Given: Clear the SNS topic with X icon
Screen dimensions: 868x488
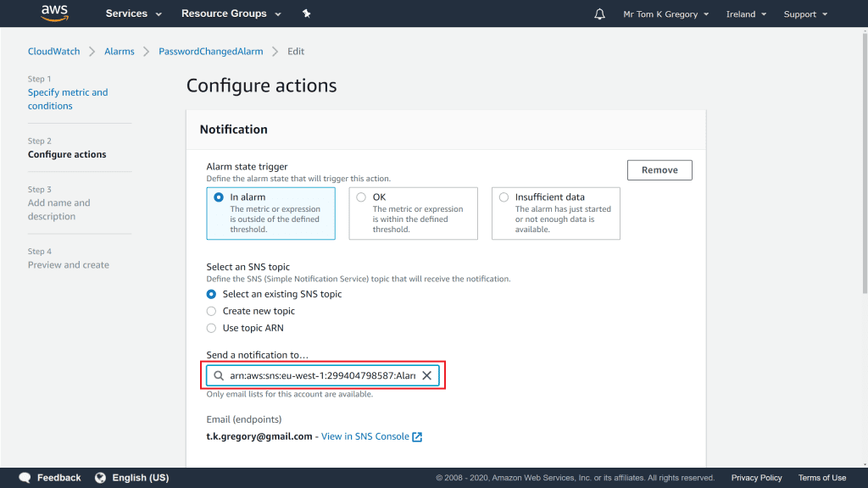Looking at the screenshot, I should coord(427,375).
